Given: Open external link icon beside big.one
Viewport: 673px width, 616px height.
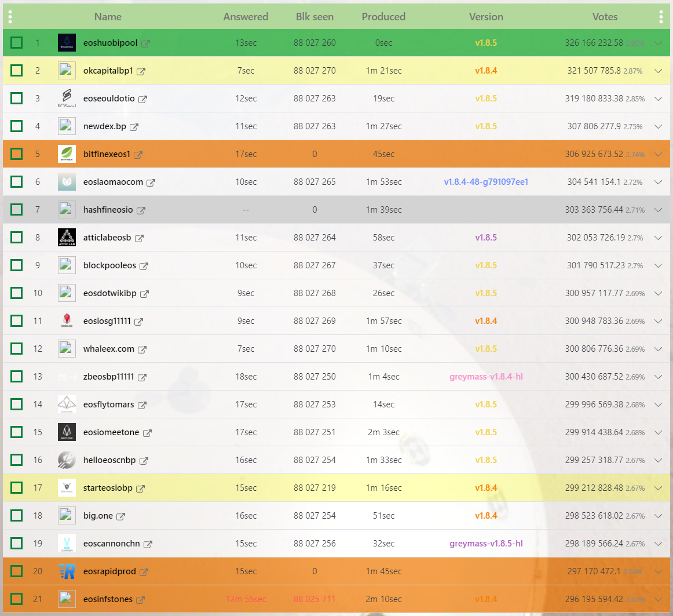Looking at the screenshot, I should point(120,516).
